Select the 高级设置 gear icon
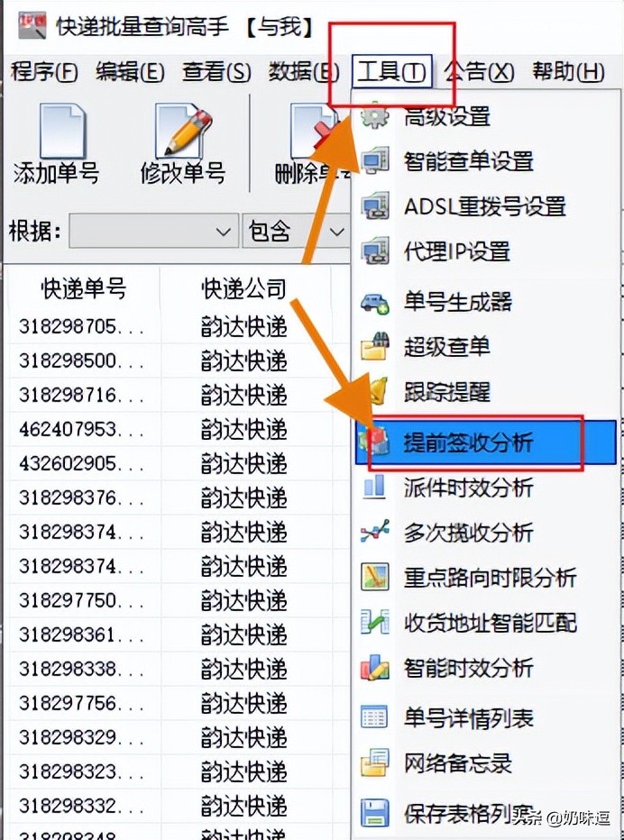Viewport: 624px width, 840px height. coord(375,115)
